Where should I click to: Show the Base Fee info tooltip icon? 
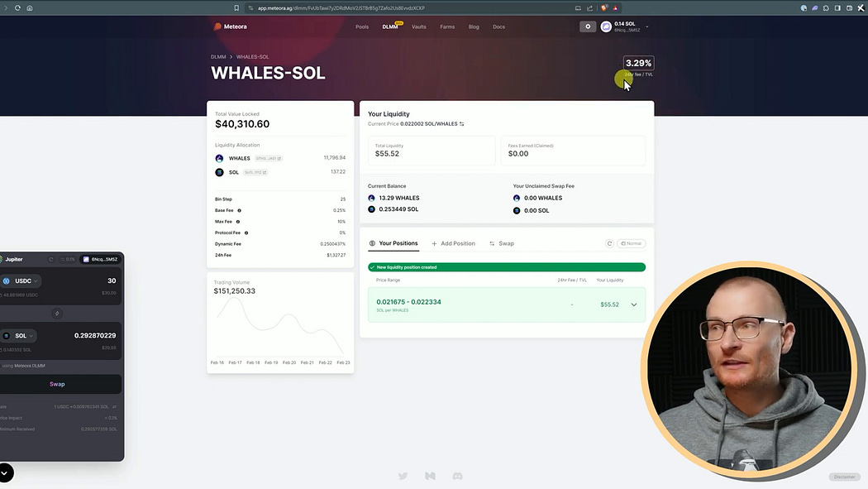239,210
